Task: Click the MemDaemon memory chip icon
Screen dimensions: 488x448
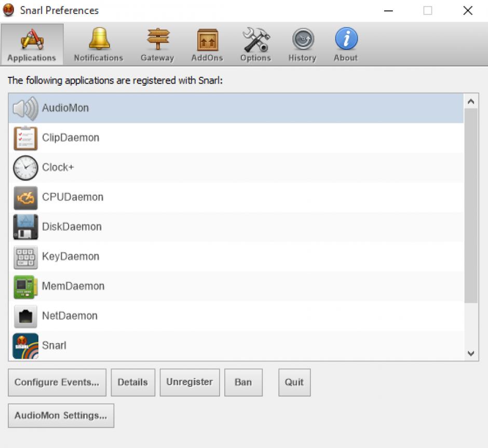Action: tap(25, 287)
